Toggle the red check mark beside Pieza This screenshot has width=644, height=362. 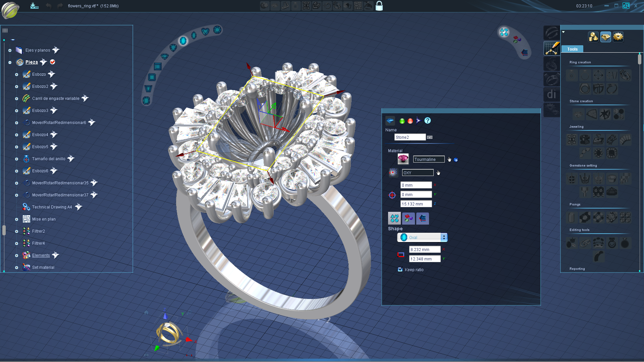coord(52,62)
